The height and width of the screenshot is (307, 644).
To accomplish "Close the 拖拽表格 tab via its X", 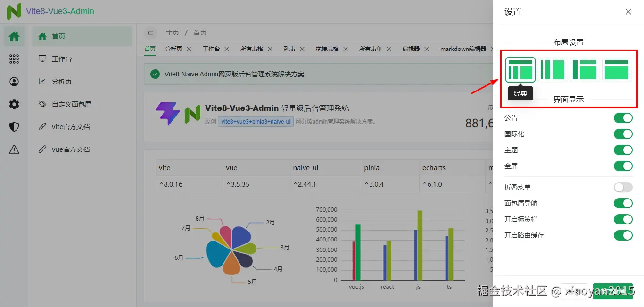I will click(x=346, y=49).
